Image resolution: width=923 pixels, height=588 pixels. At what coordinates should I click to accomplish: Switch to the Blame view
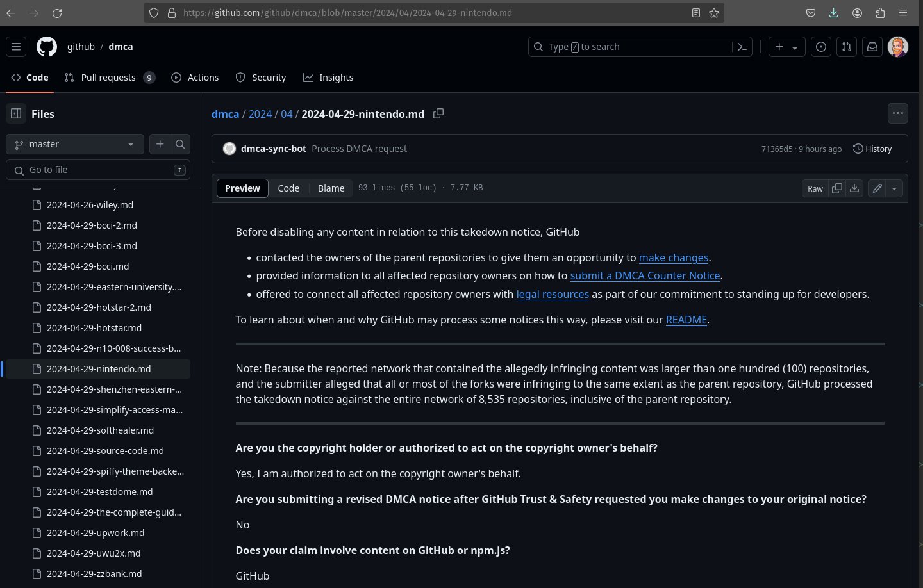[331, 188]
